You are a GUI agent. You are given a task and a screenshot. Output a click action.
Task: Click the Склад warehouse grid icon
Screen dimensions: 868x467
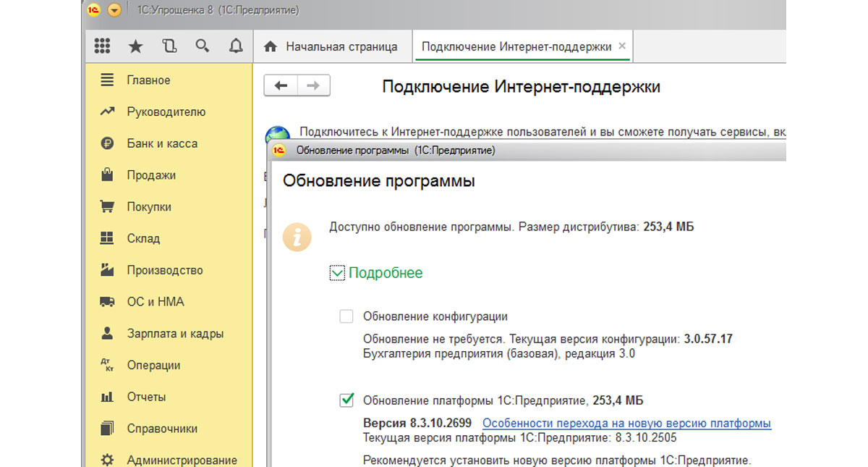pos(107,238)
